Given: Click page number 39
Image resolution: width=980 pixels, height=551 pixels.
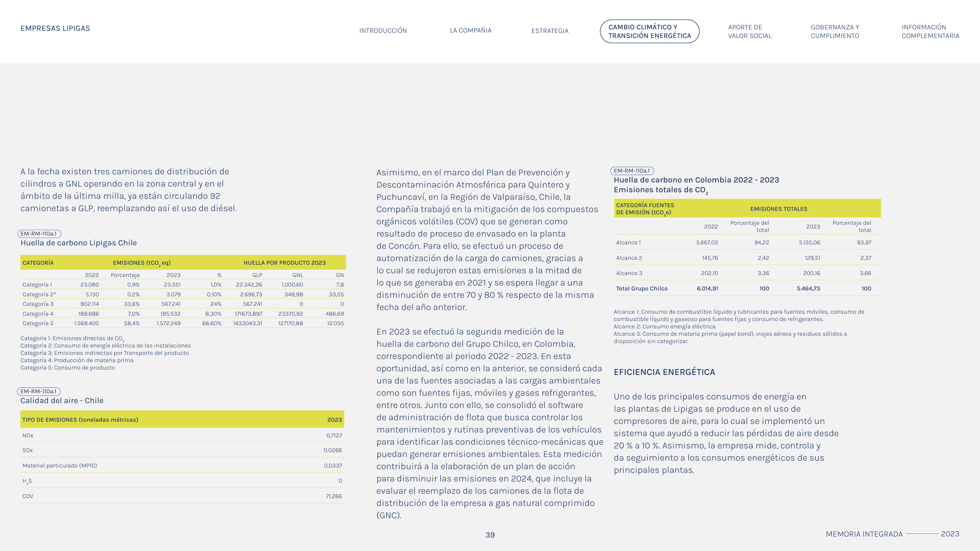Looking at the screenshot, I should 490,535.
